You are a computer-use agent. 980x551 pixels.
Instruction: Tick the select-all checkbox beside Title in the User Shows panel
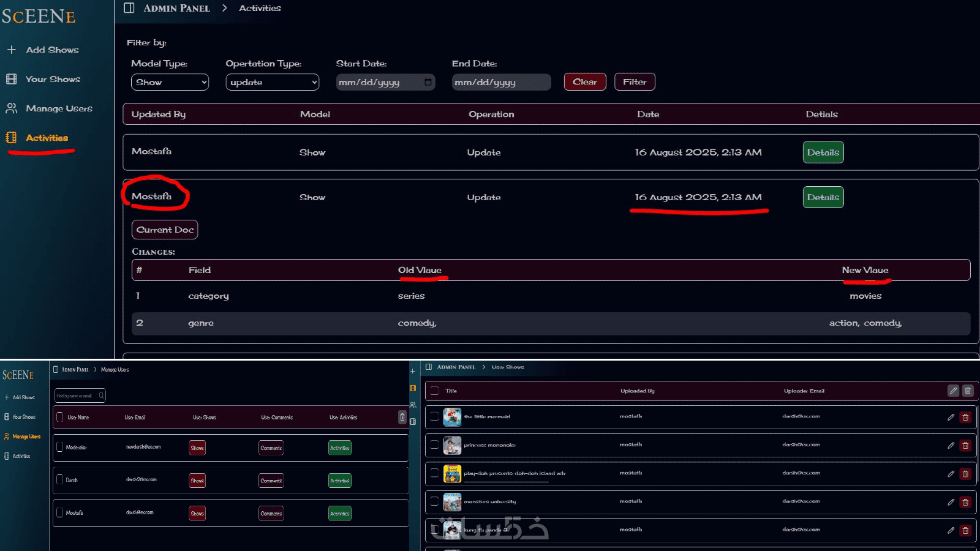pos(434,391)
